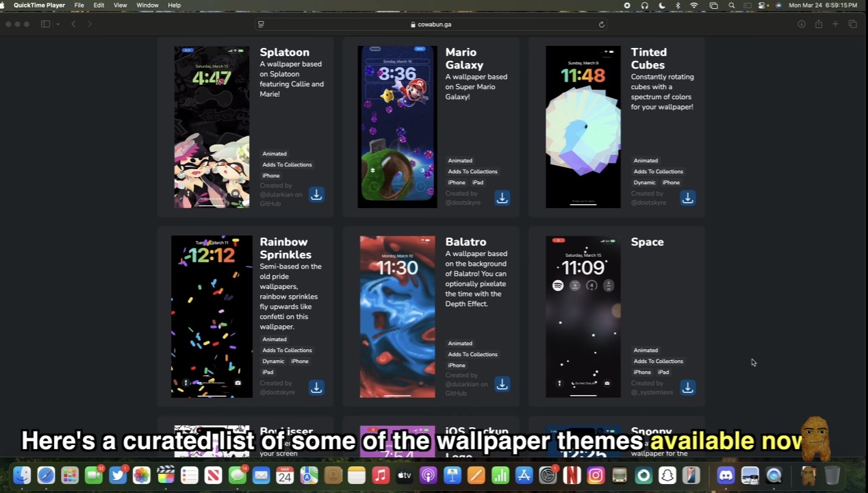Open Siri from the menu bar

pos(779,5)
